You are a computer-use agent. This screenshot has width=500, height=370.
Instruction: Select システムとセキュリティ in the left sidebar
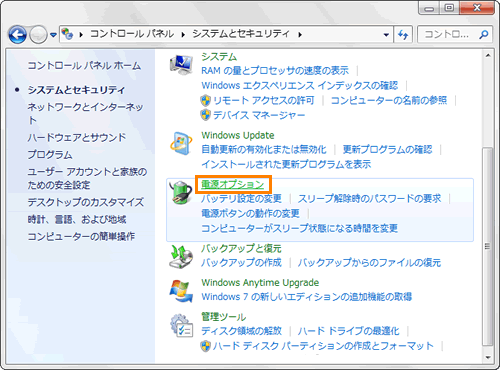pos(76,90)
